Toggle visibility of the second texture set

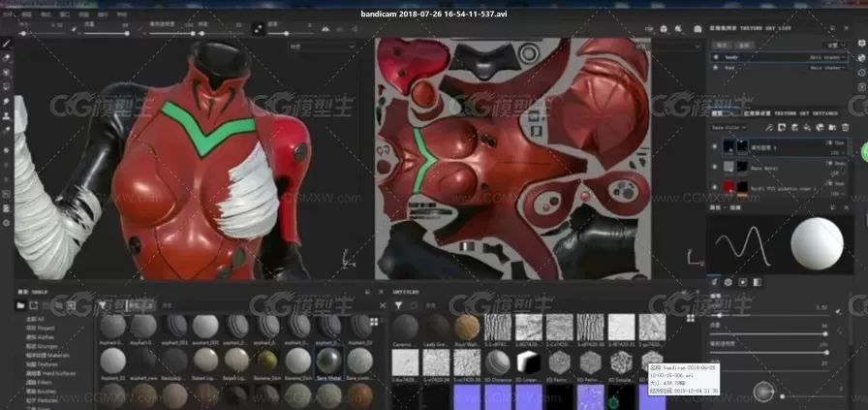716,68
